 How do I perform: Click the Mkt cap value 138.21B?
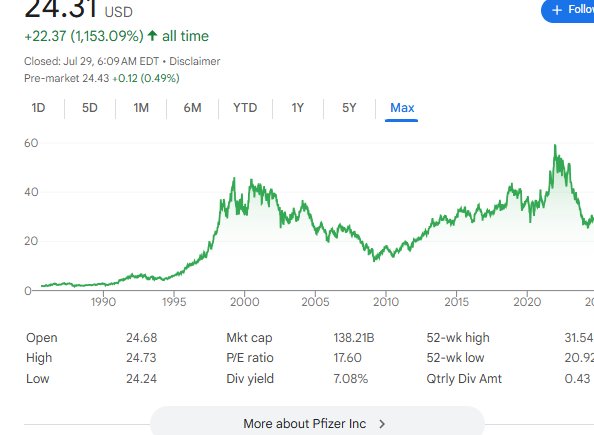click(x=354, y=338)
